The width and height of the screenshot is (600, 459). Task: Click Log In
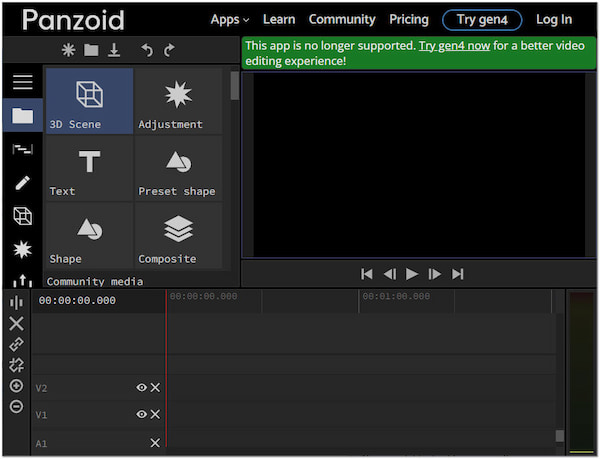(554, 19)
